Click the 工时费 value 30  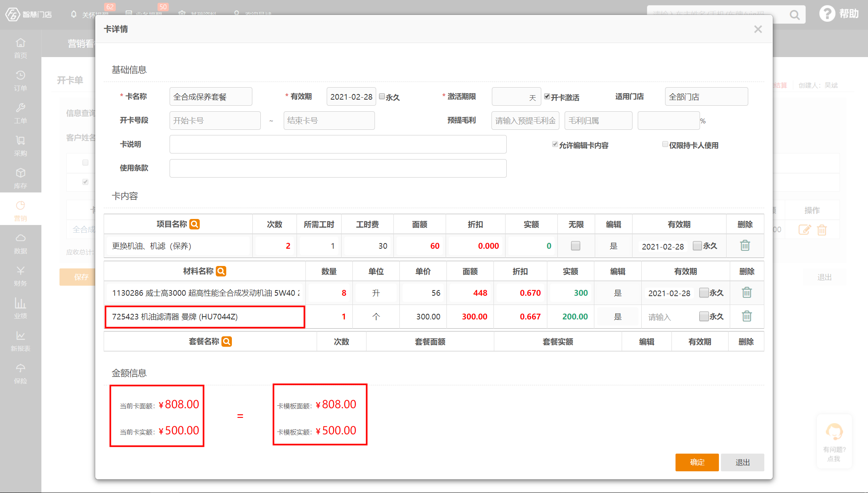367,246
